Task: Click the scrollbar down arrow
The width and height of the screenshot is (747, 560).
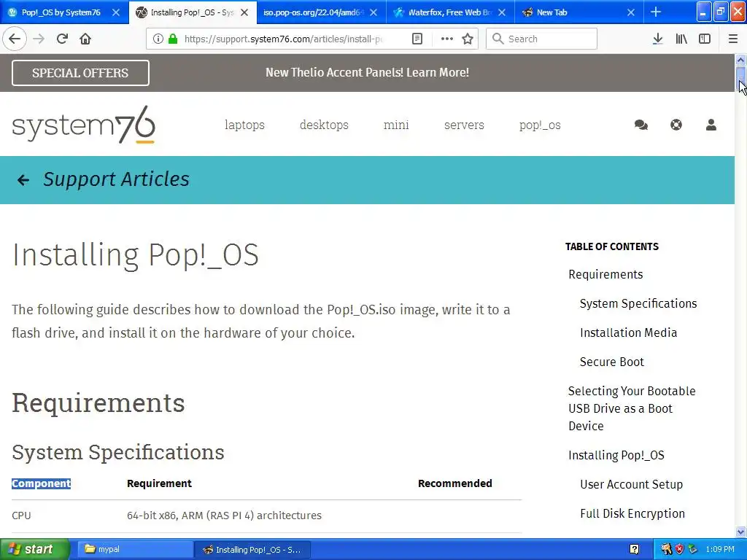Action: coord(740,532)
